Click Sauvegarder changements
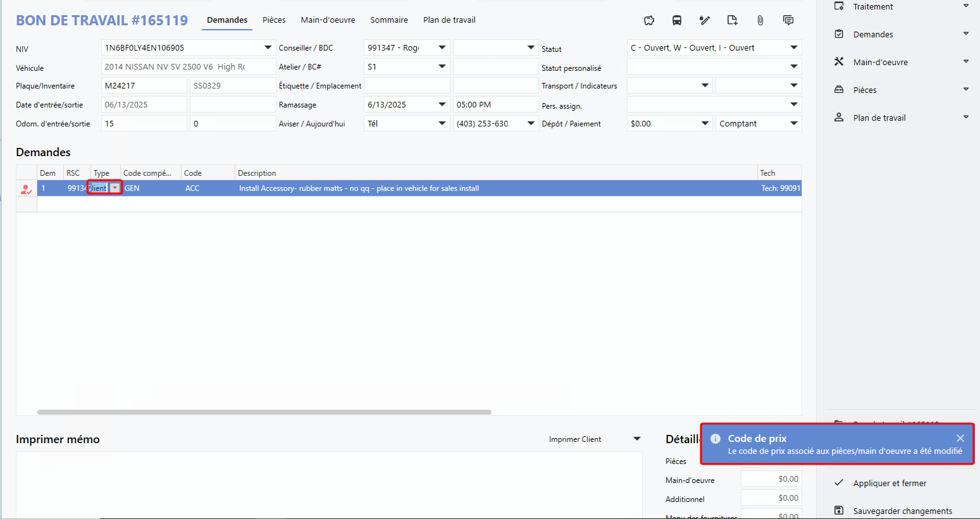This screenshot has height=519, width=980. pos(902,511)
